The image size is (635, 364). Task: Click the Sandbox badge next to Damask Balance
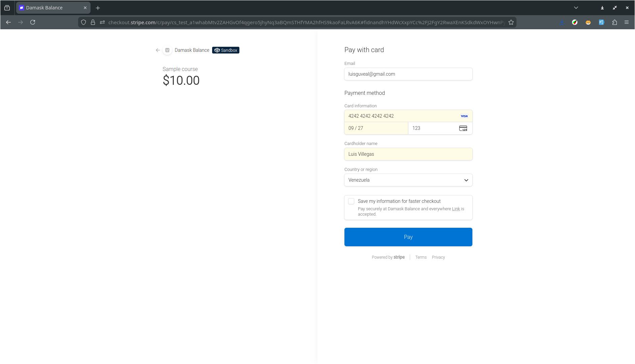click(x=226, y=50)
